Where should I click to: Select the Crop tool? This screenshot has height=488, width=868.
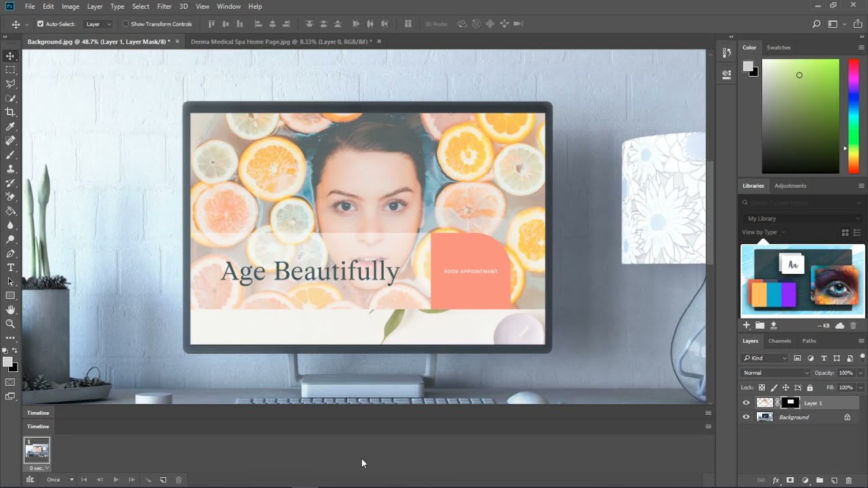pyautogui.click(x=10, y=113)
